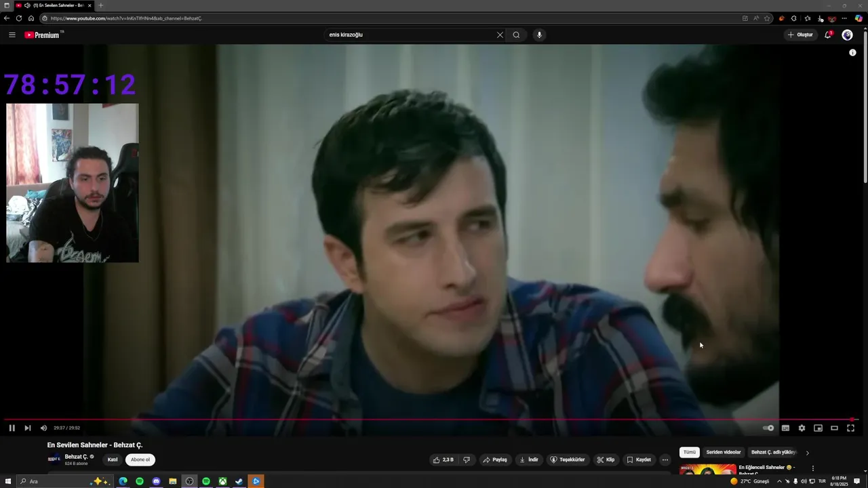This screenshot has height=488, width=868.
Task: Click the Katıl join button
Action: coord(113,460)
